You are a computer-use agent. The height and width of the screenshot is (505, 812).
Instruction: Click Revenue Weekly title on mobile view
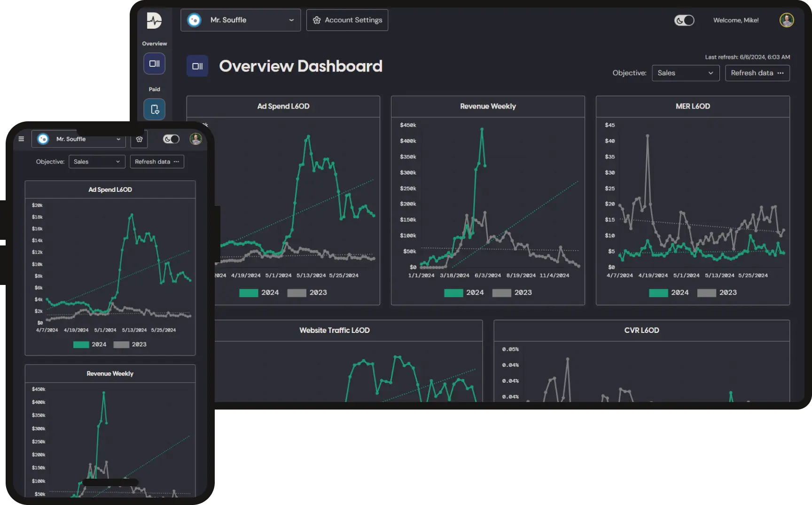tap(110, 374)
